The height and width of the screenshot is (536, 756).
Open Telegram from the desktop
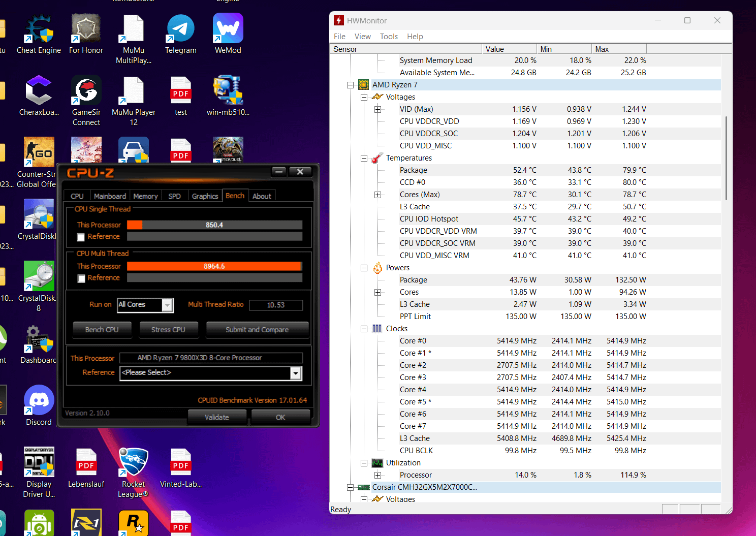coord(180,35)
